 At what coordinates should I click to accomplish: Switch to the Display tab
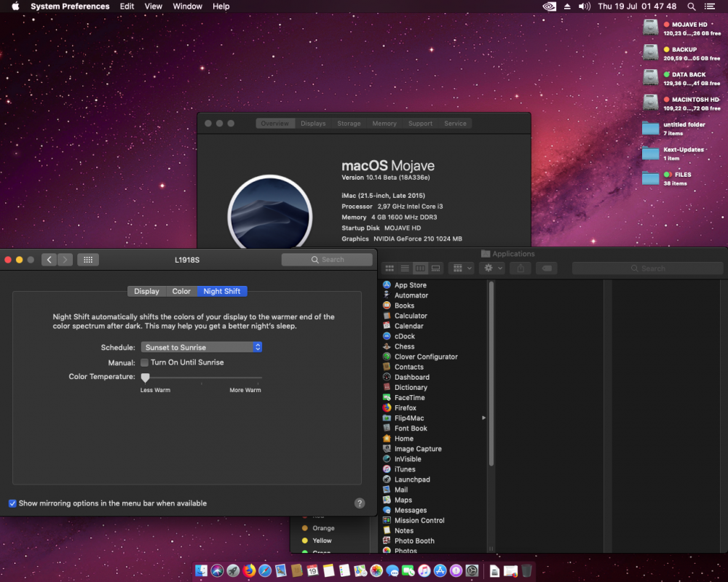pyautogui.click(x=147, y=291)
